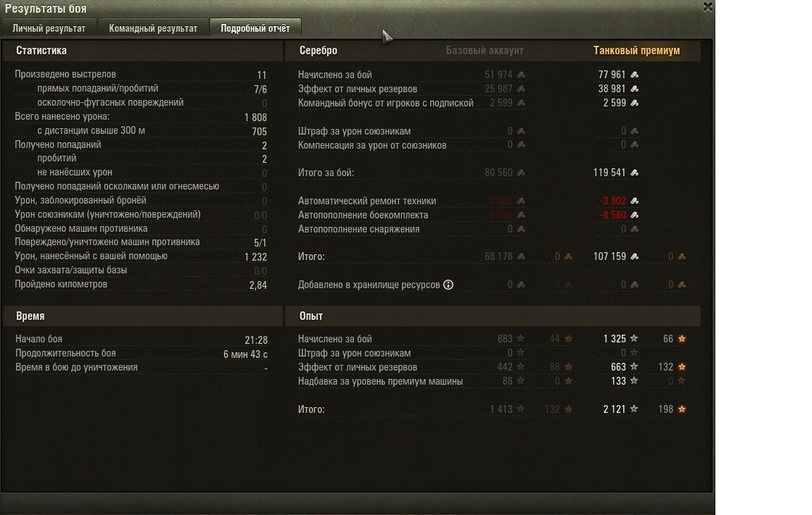The image size is (812, 515).
Task: Click gold star next to 66 experience
Action: tap(682, 338)
